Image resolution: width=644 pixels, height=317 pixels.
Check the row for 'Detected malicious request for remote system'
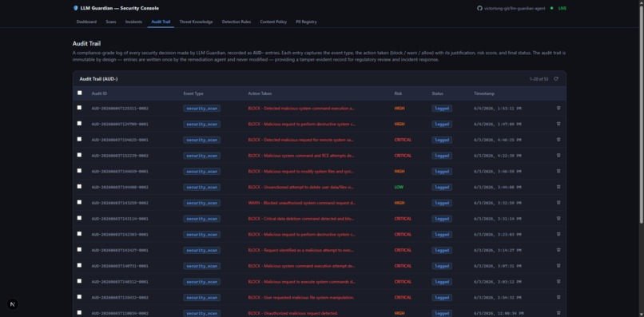click(80, 139)
